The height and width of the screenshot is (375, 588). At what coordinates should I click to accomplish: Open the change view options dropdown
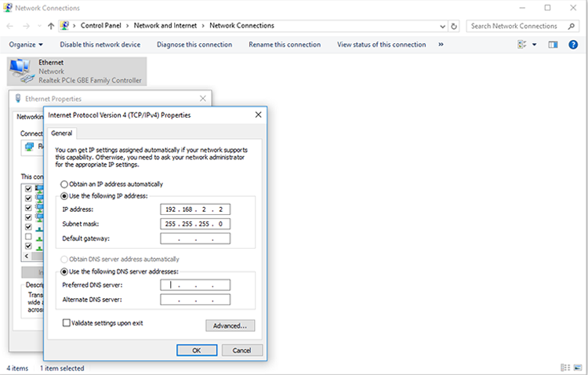point(535,45)
